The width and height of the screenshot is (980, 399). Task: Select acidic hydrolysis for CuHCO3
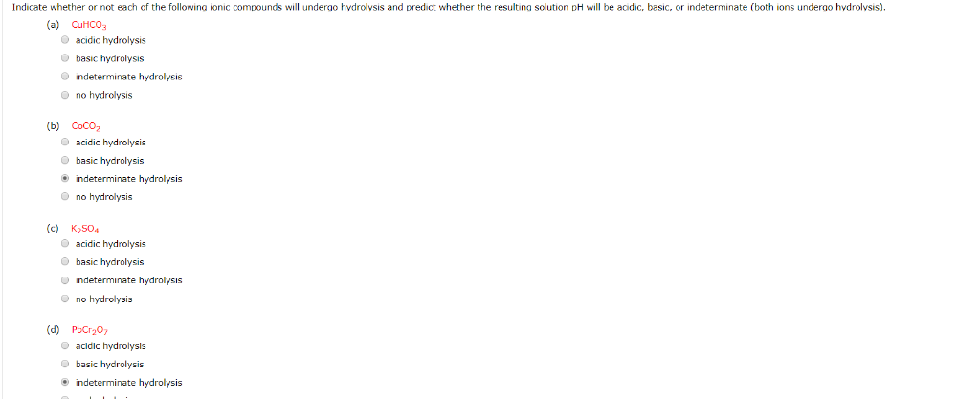65,40
